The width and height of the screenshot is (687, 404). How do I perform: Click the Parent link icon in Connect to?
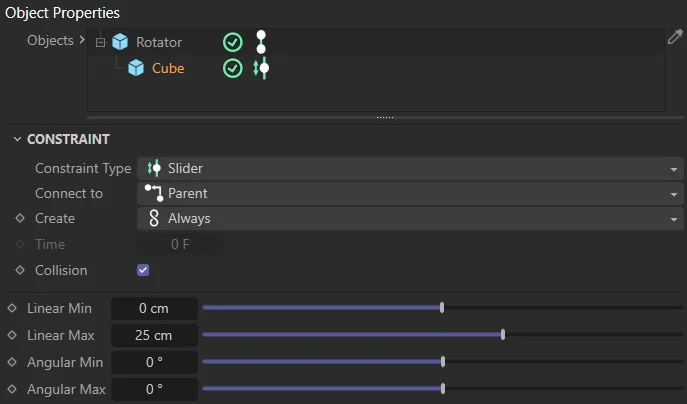tap(154, 193)
